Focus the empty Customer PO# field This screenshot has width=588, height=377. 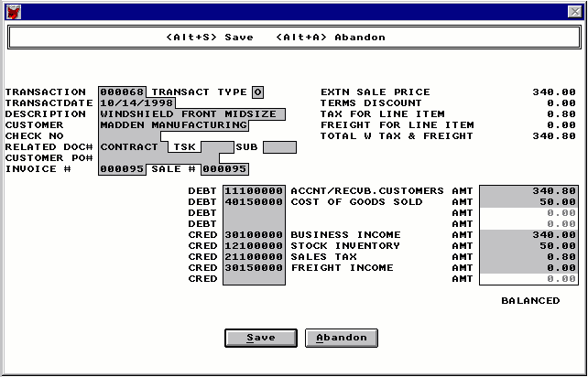point(159,158)
